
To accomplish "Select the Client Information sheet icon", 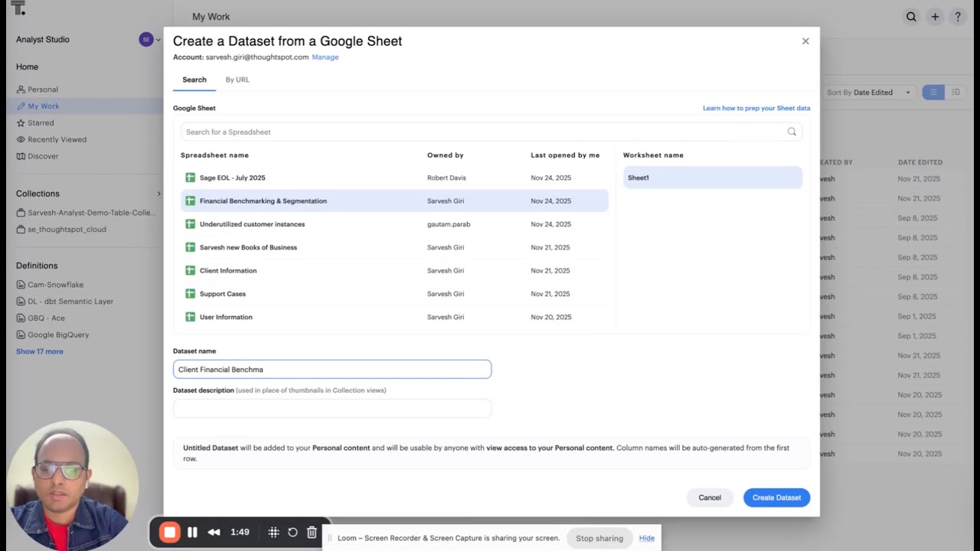I will [191, 270].
